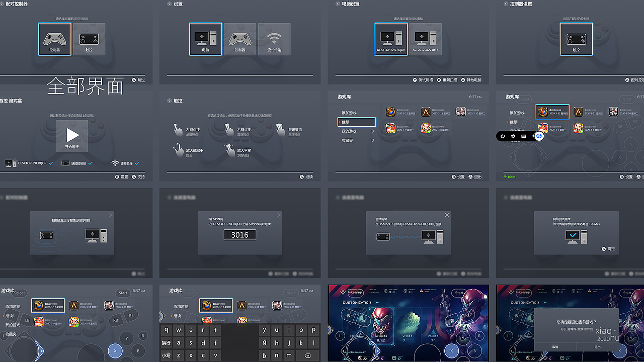This screenshot has height=362, width=644.
Task: Go back from the 电脑设置 screen
Action: tap(338, 4)
